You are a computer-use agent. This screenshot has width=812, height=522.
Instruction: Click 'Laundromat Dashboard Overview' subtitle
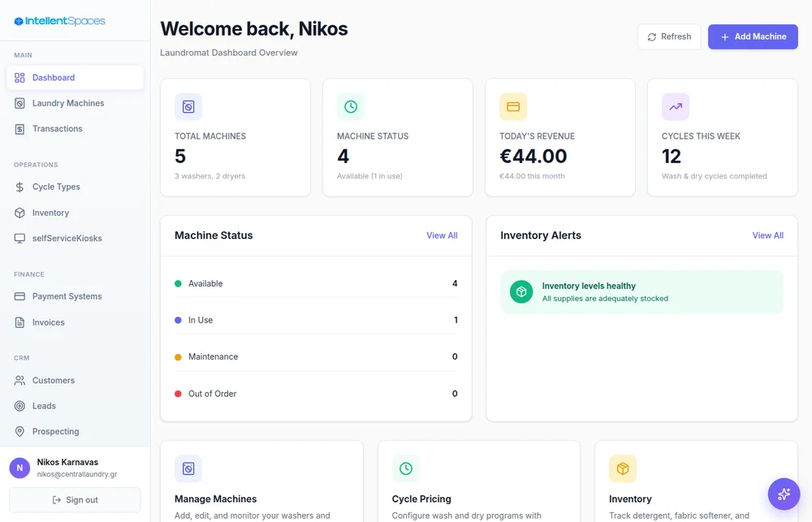(229, 53)
